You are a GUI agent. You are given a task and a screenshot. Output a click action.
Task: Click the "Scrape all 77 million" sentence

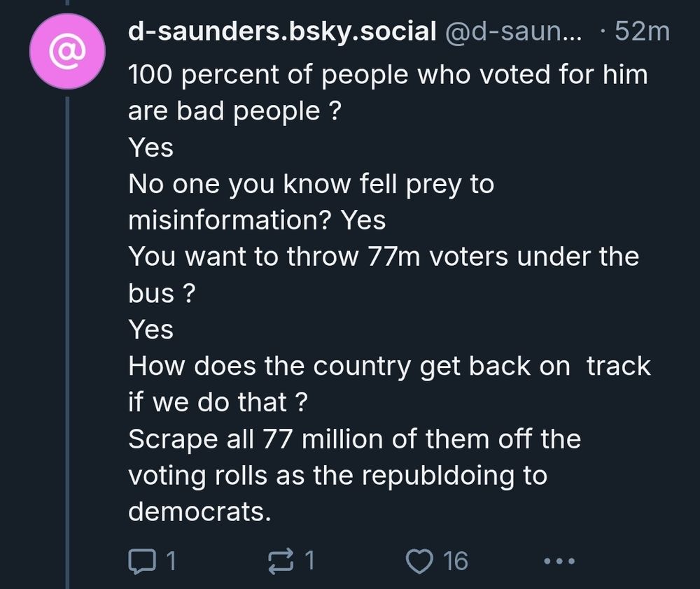coord(354,439)
